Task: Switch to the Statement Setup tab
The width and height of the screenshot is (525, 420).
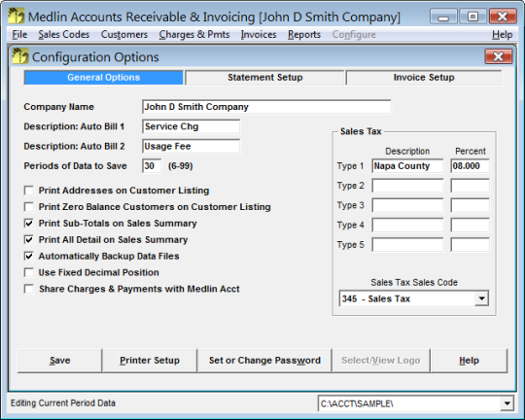Action: pyautogui.click(x=264, y=78)
